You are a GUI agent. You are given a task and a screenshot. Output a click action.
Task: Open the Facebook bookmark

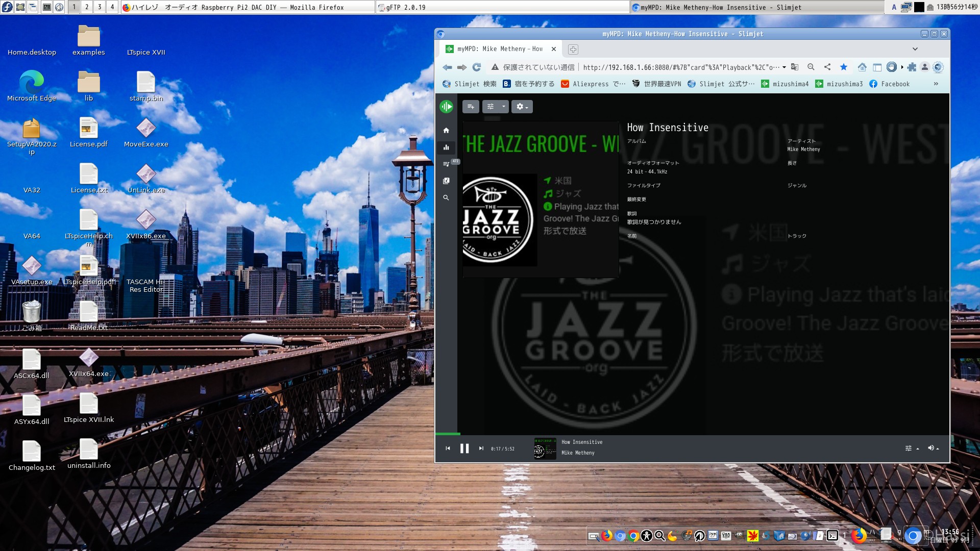(890, 84)
